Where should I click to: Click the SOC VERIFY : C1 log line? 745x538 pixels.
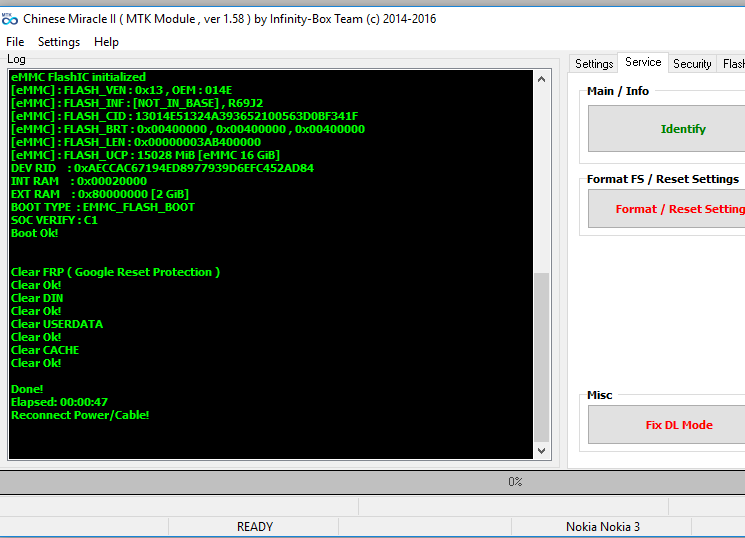pos(54,220)
